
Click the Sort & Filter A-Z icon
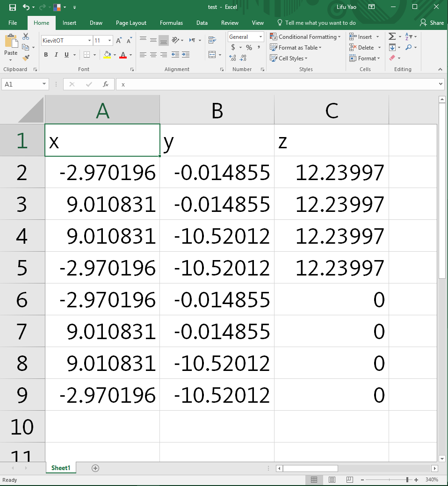409,36
